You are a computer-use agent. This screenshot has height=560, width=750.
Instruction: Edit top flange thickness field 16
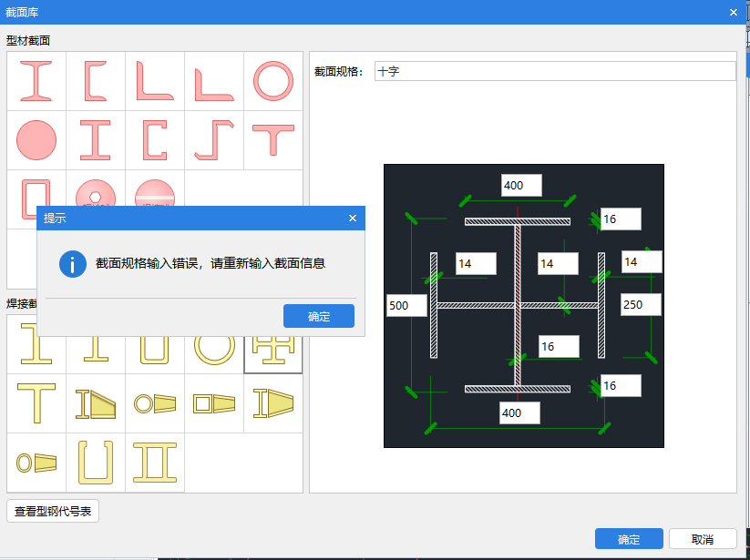click(x=621, y=219)
